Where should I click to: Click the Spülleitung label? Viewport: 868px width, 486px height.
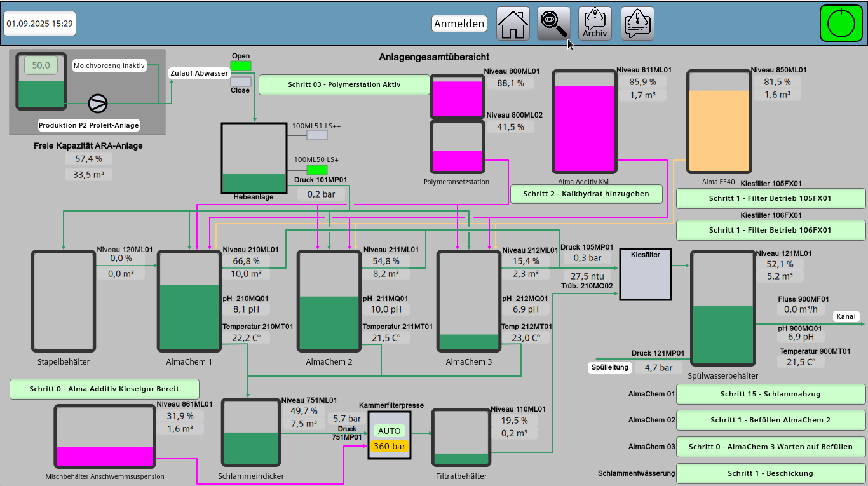[x=610, y=367]
